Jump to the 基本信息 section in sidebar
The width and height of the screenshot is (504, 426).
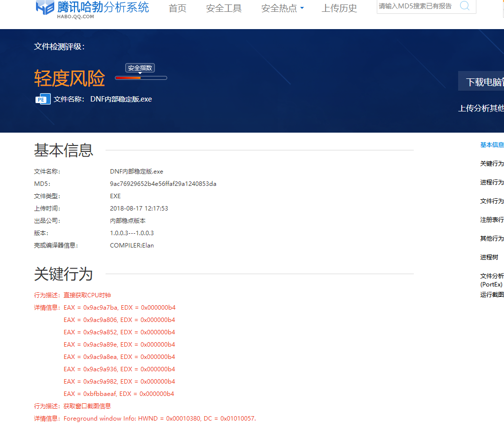click(x=492, y=145)
